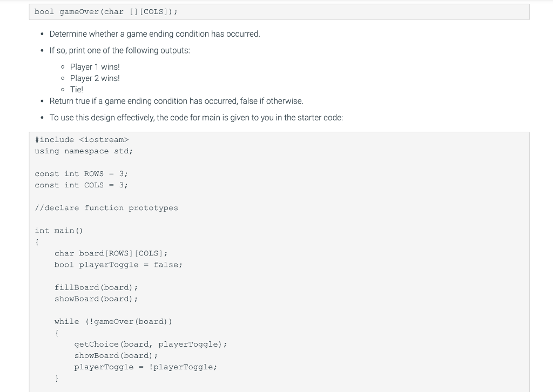
Task: Click the 'Player 1 wins!' list item
Action: [x=95, y=67]
